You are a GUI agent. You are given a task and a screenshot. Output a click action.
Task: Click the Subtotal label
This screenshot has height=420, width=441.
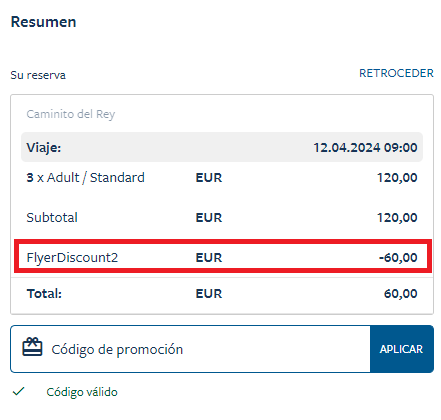[52, 218]
